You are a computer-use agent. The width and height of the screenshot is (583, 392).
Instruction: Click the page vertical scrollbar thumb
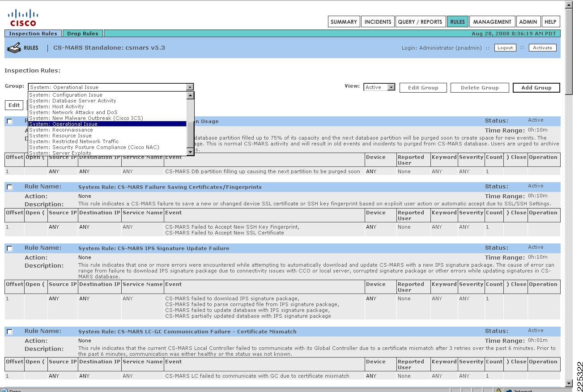click(x=569, y=51)
